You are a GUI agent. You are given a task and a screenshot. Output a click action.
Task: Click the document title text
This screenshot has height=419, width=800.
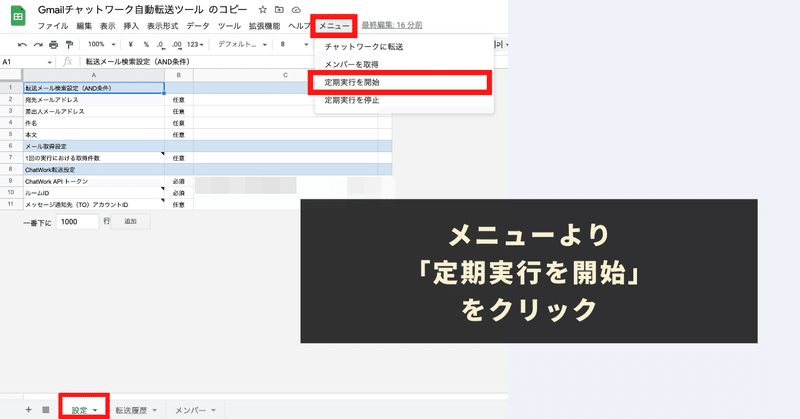click(142, 10)
